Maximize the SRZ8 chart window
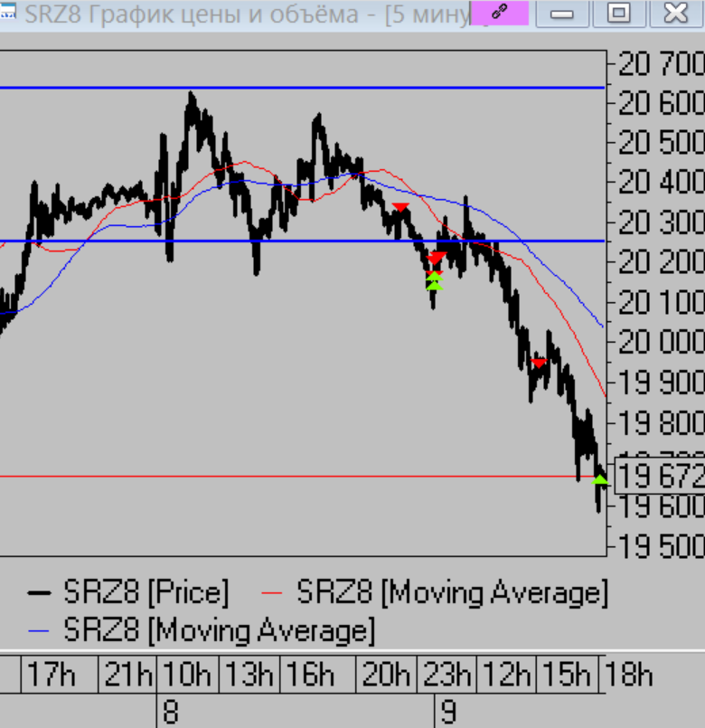Image resolution: width=705 pixels, height=728 pixels. pyautogui.click(x=619, y=13)
